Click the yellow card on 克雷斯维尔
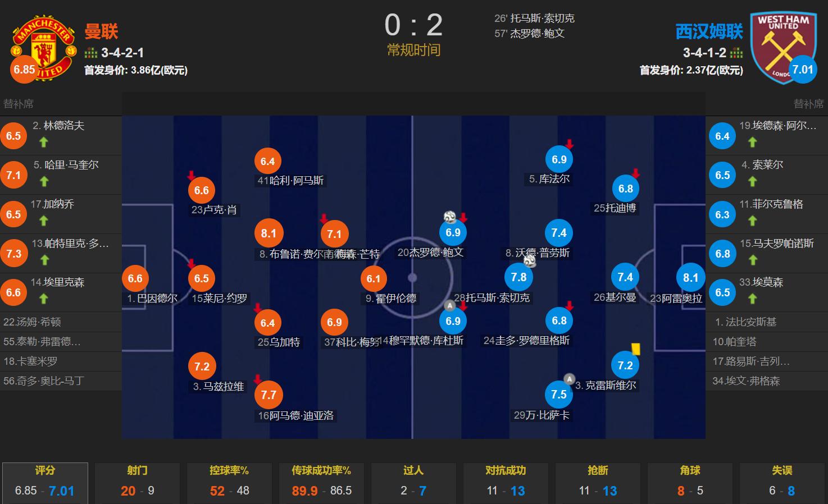 pos(636,349)
